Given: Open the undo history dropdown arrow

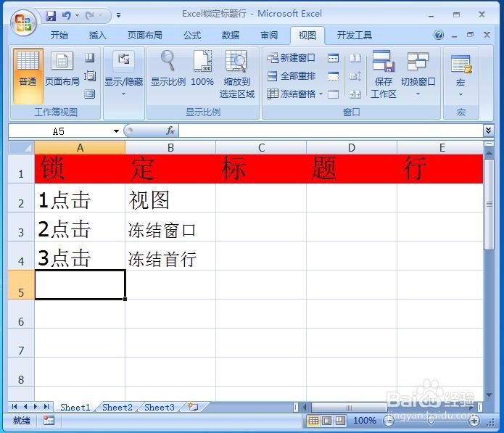Looking at the screenshot, I should (x=77, y=15).
